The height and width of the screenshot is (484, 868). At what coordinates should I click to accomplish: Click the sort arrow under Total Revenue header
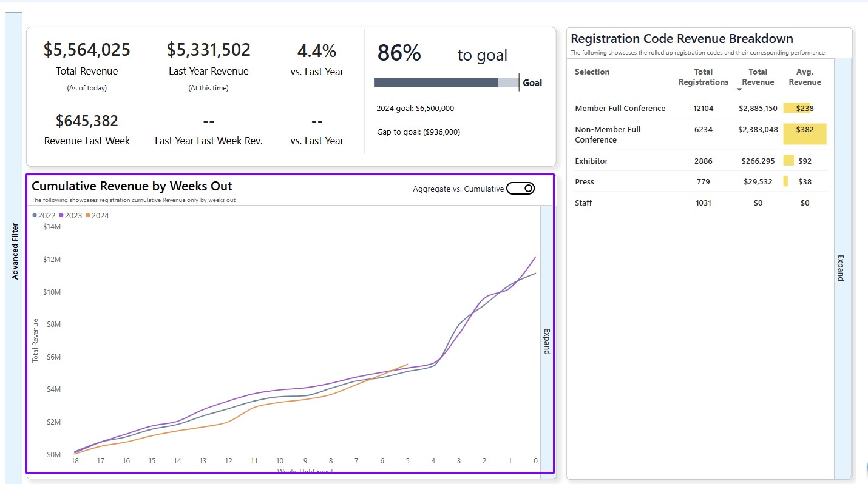point(739,90)
